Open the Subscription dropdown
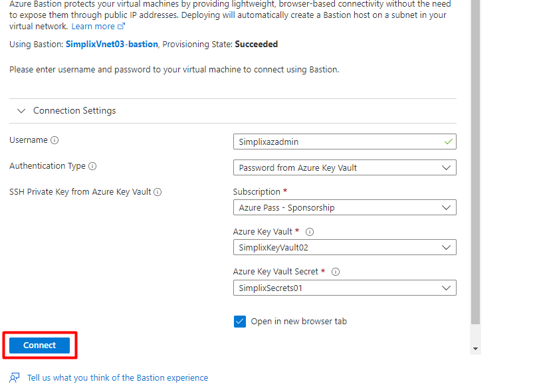533x392 pixels. coord(344,207)
